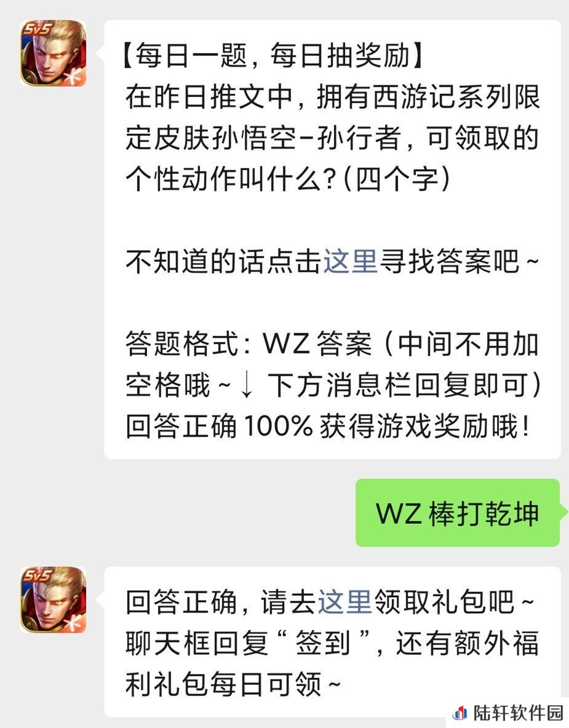Click the 【每日一题,每日抽奖励】 heading line
Image resolution: width=569 pixels, height=728 pixels.
coord(273,56)
